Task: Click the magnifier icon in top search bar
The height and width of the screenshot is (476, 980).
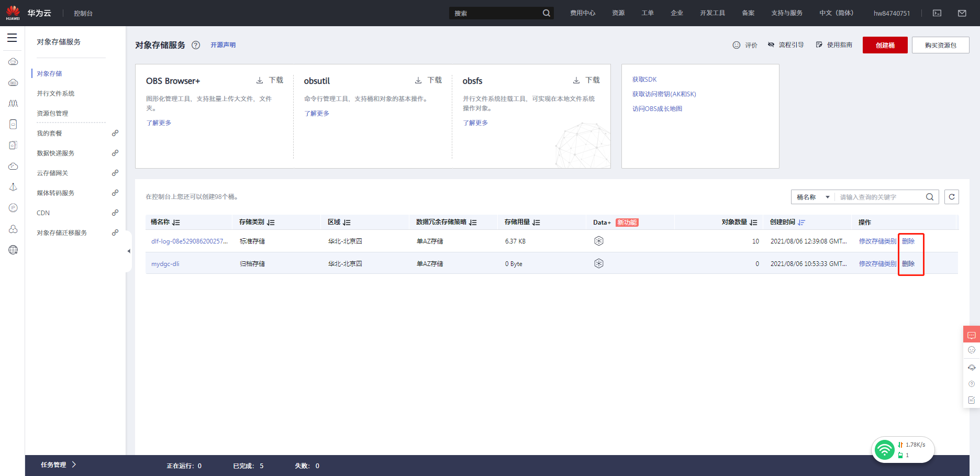Action: point(546,13)
